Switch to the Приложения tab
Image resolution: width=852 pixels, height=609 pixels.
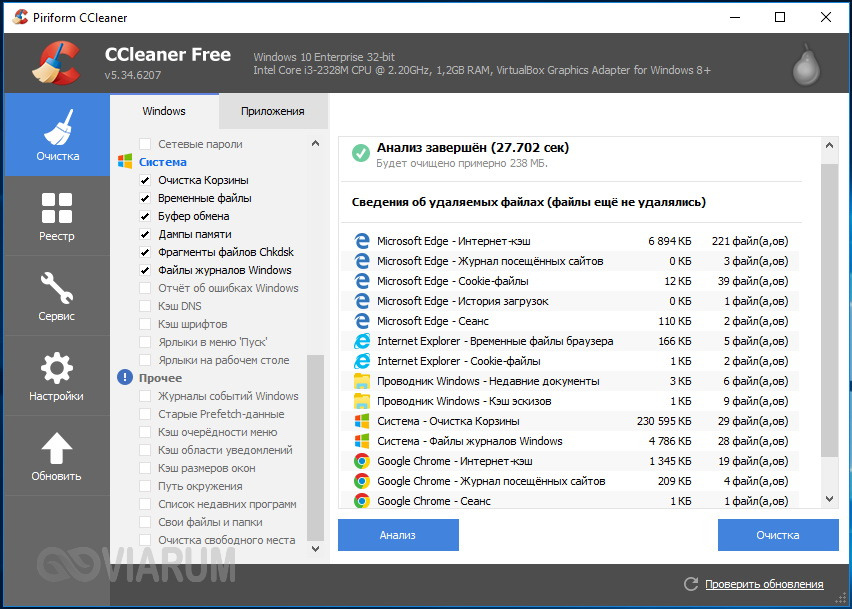pyautogui.click(x=273, y=111)
